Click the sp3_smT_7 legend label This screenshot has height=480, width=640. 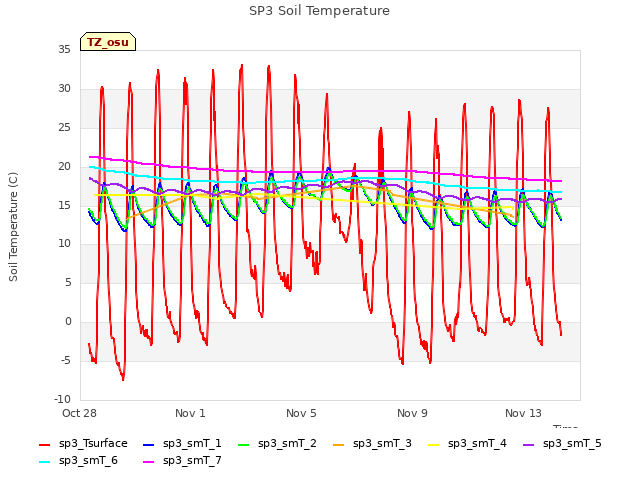(192, 460)
